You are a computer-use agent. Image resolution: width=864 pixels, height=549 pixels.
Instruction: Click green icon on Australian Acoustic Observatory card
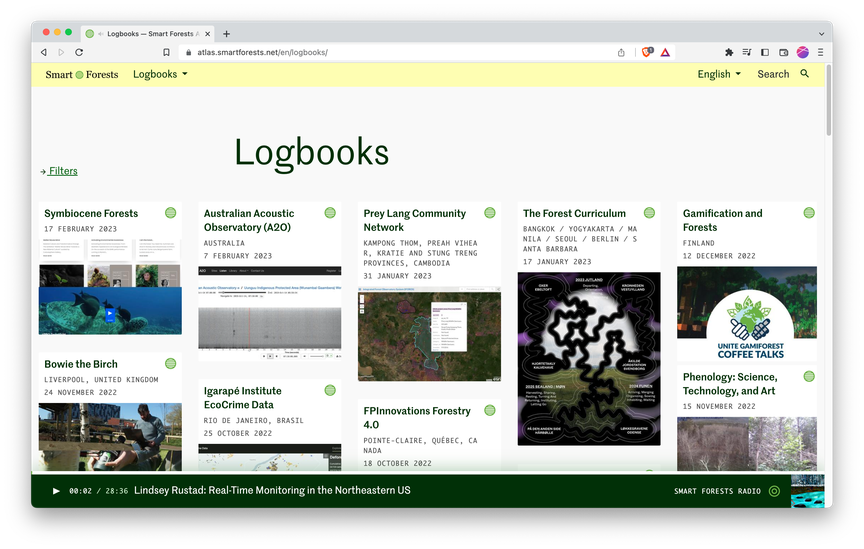330,213
